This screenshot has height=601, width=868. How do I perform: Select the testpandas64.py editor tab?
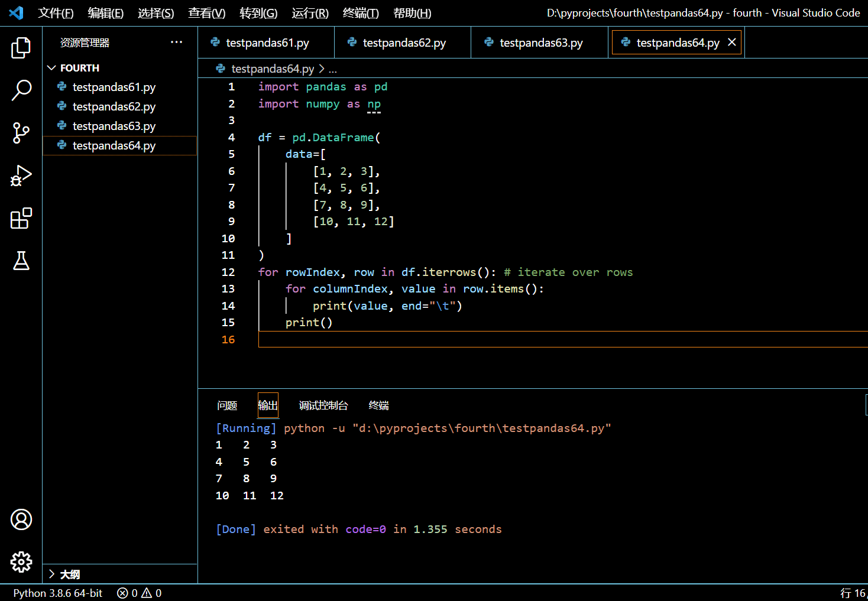(x=678, y=43)
